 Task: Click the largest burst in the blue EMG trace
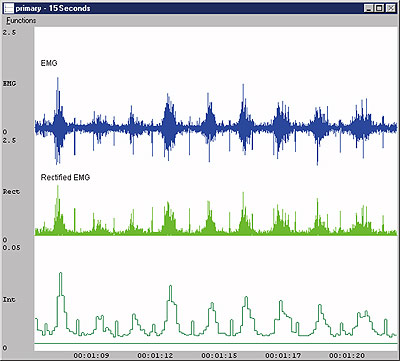click(x=58, y=122)
